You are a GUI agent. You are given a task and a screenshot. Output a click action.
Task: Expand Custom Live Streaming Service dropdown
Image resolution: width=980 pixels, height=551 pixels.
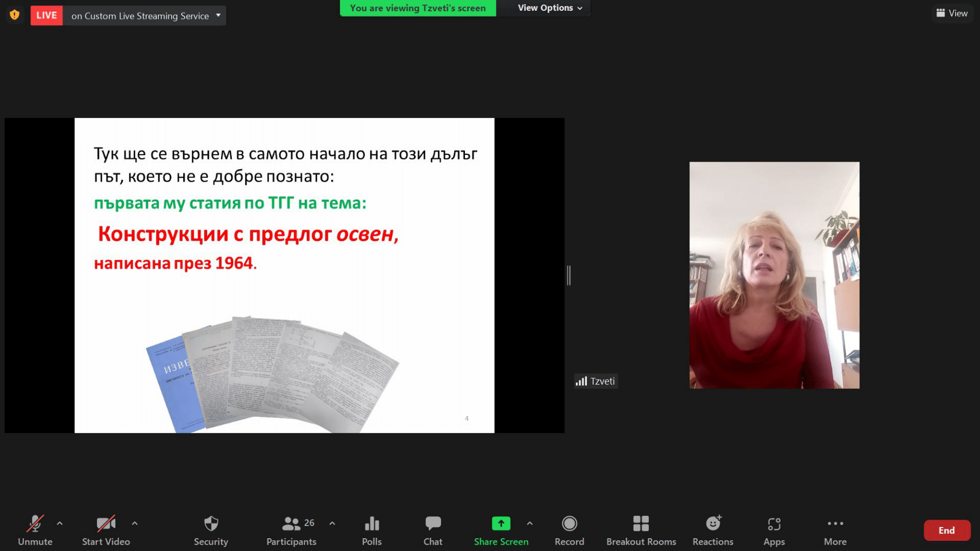[x=218, y=15]
